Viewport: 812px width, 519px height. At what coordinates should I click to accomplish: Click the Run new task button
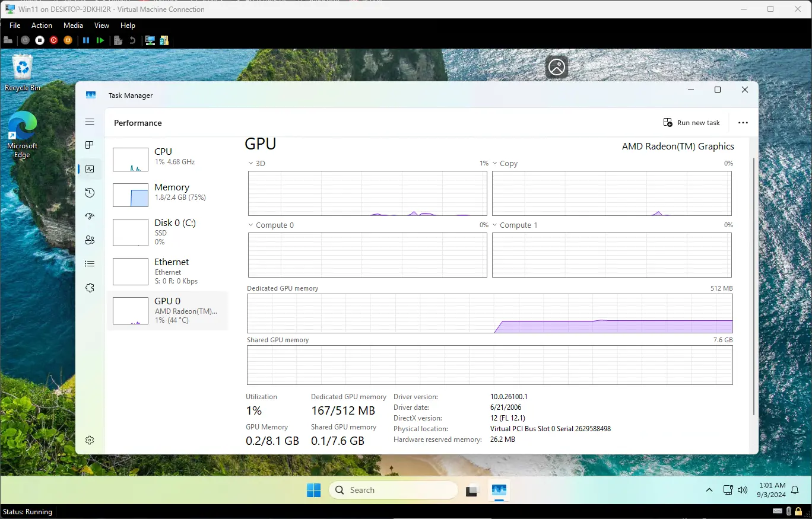tap(692, 123)
